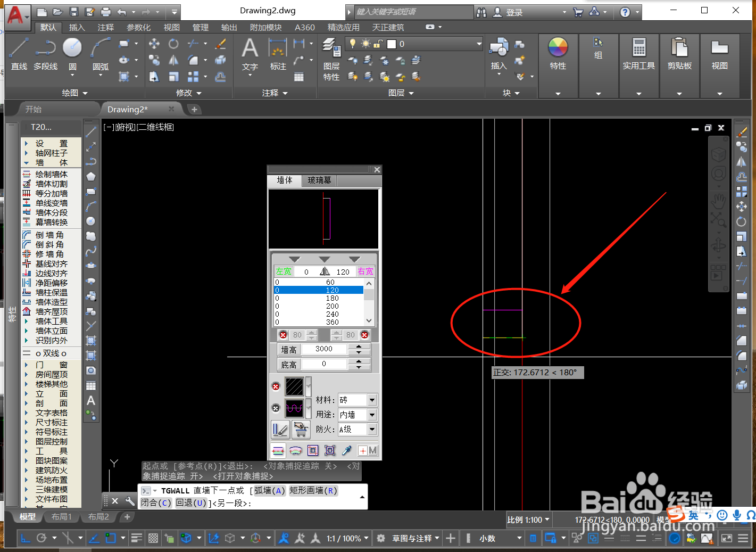
Task: Click the 右宽 right width button
Action: point(365,271)
